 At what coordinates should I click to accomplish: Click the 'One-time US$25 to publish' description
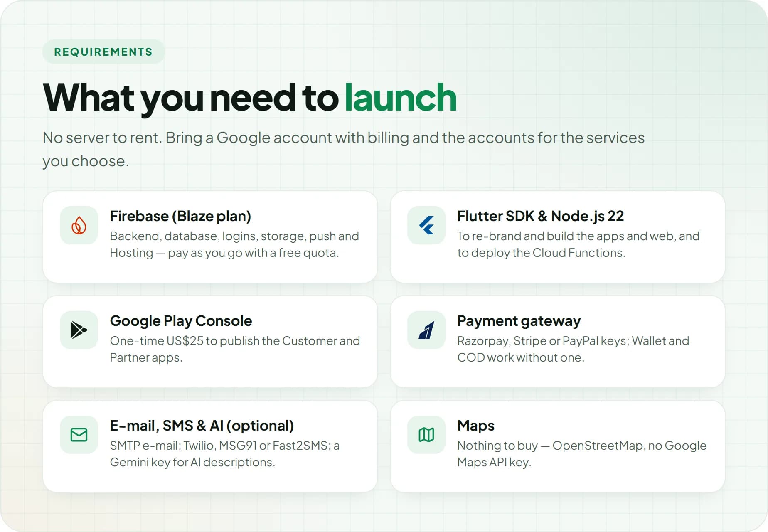tap(235, 349)
